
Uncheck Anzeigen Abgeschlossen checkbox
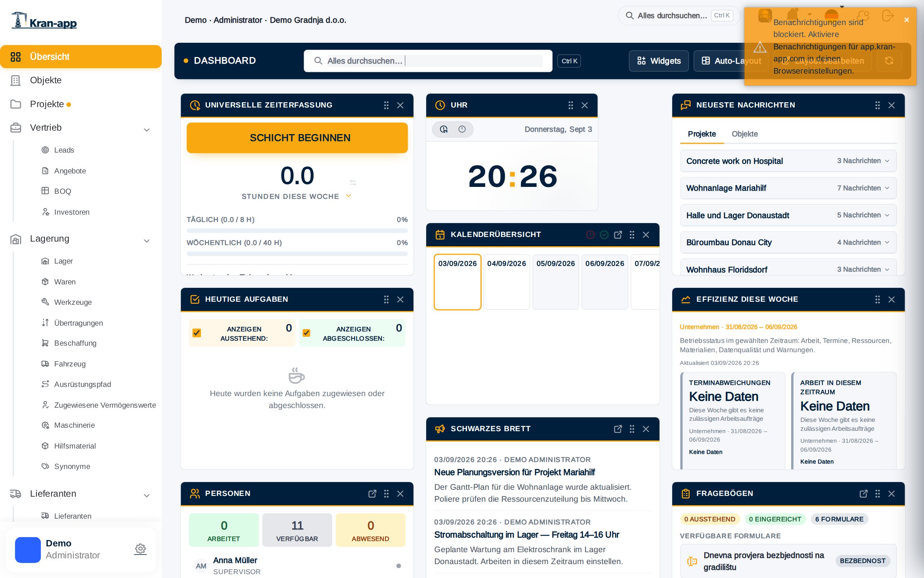pos(306,333)
